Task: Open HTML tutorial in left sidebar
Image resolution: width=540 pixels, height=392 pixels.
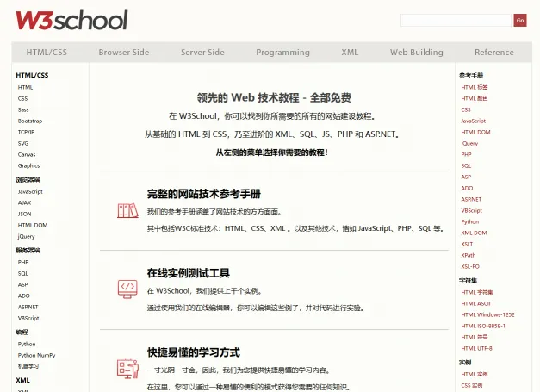Action: [25, 87]
